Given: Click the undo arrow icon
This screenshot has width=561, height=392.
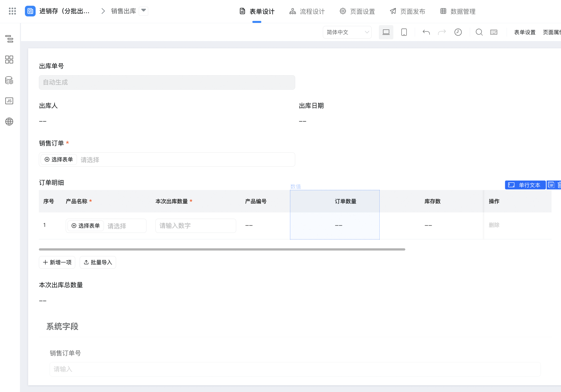Looking at the screenshot, I should 426,32.
